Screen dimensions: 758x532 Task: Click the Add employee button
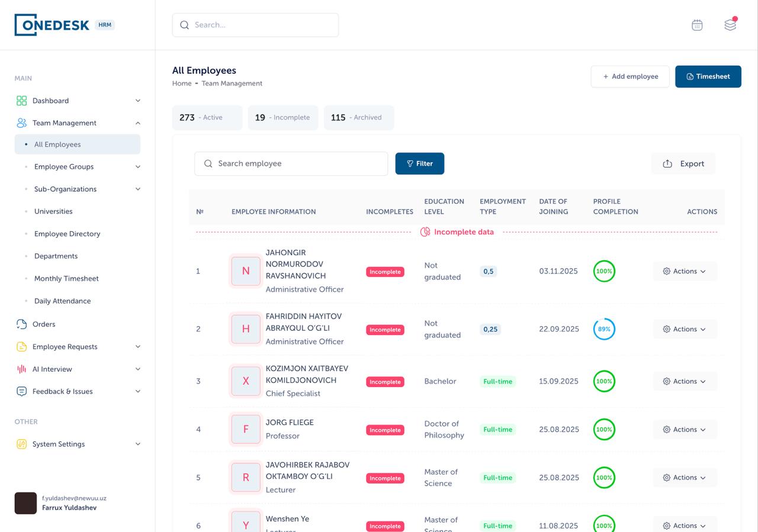[630, 76]
